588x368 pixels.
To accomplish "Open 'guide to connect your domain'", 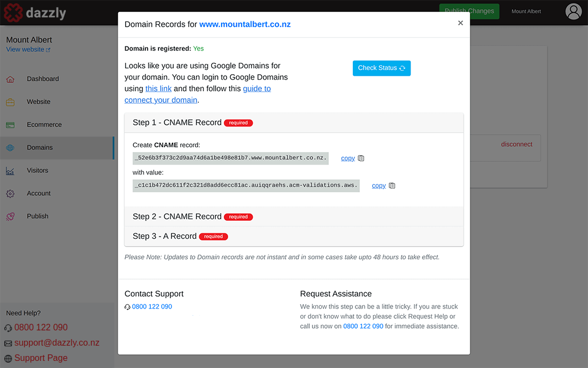I will point(198,94).
